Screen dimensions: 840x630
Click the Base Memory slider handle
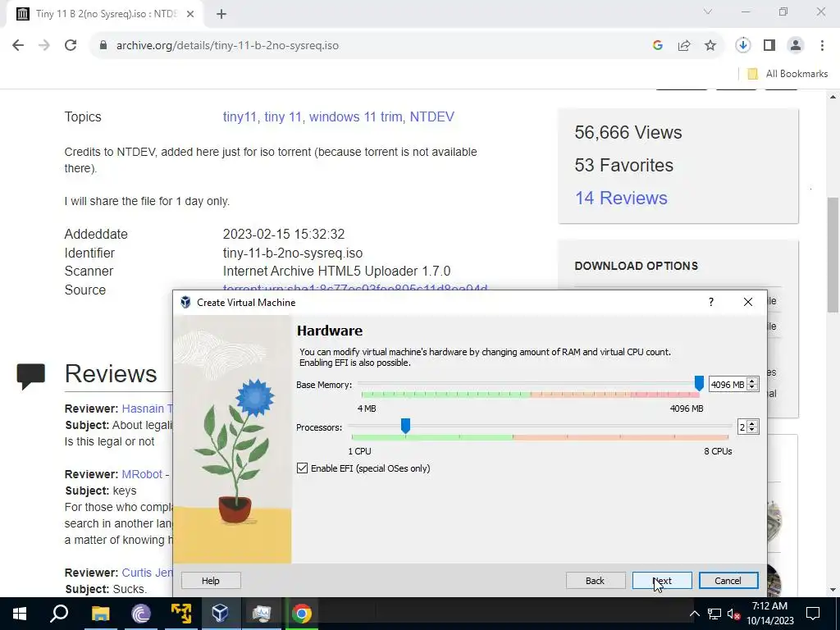coord(699,383)
